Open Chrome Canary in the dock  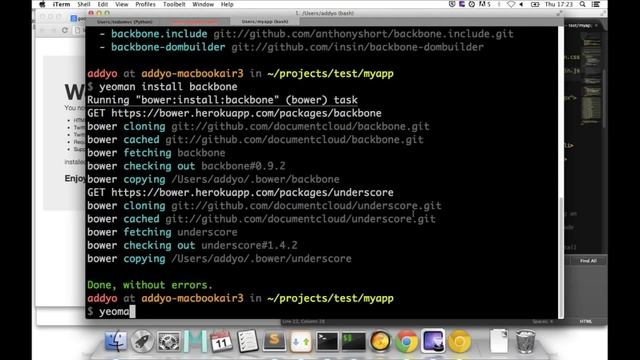pyautogui.click(x=460, y=341)
